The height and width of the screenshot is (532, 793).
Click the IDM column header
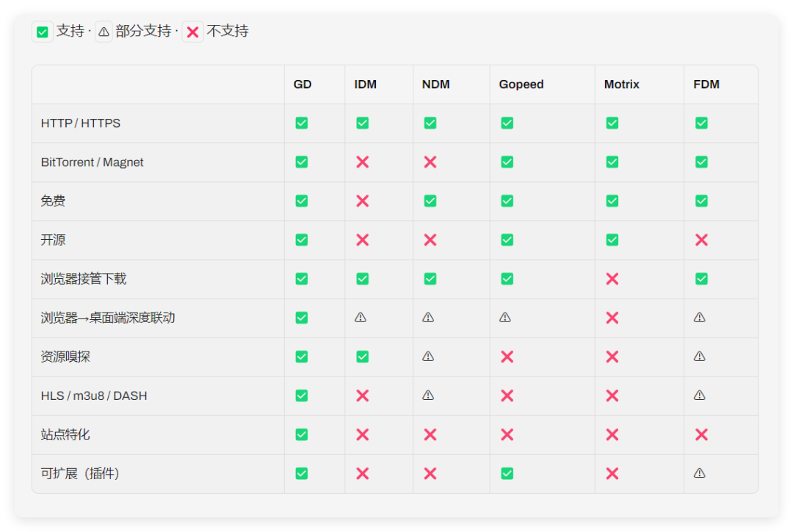pyautogui.click(x=365, y=84)
